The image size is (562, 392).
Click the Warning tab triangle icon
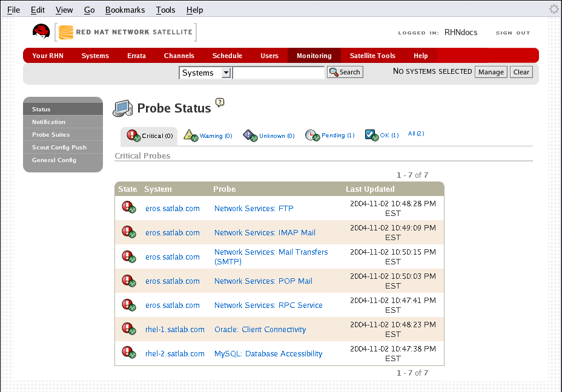[191, 136]
